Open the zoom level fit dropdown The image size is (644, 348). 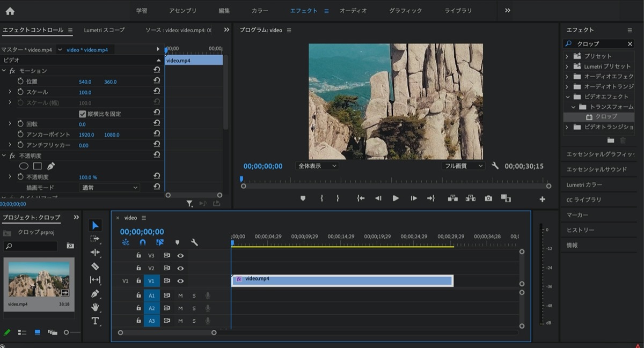click(317, 166)
